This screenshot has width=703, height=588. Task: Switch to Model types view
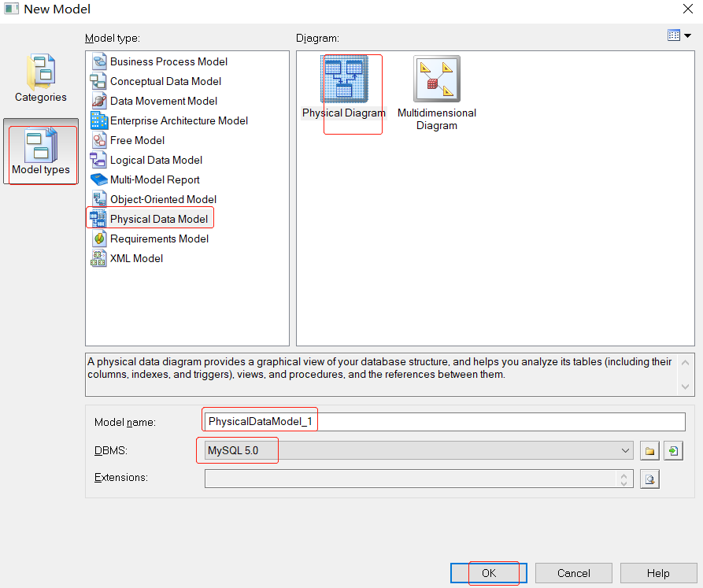(41, 151)
